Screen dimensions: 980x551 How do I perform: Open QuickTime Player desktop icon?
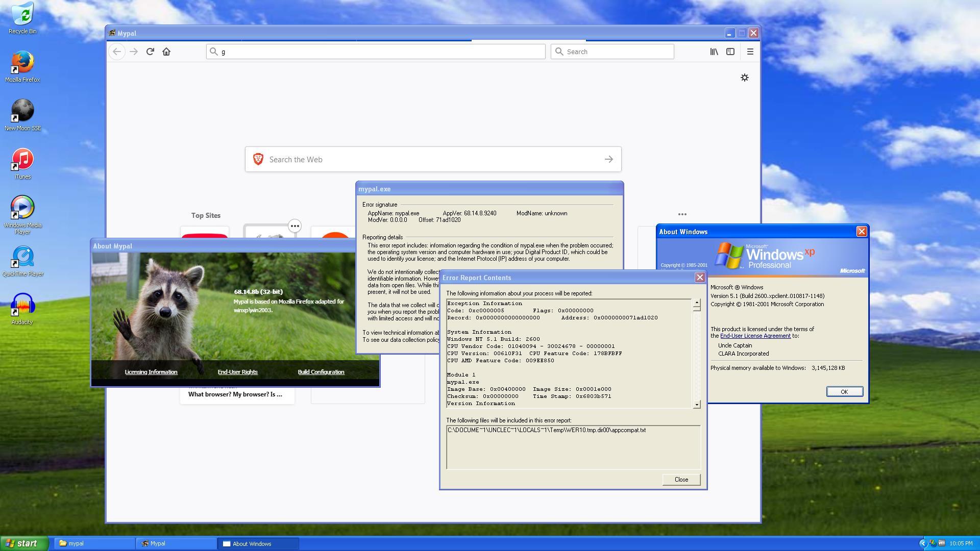click(22, 261)
